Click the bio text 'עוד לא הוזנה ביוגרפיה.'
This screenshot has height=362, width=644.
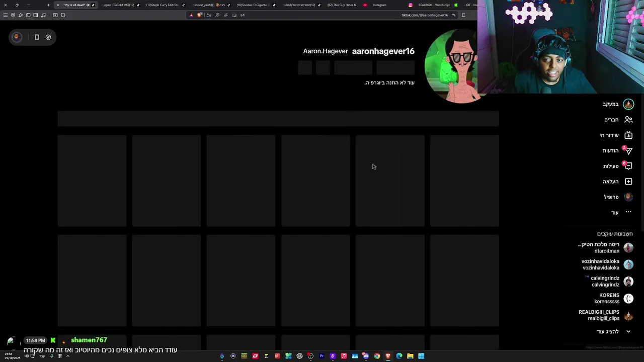click(x=389, y=82)
